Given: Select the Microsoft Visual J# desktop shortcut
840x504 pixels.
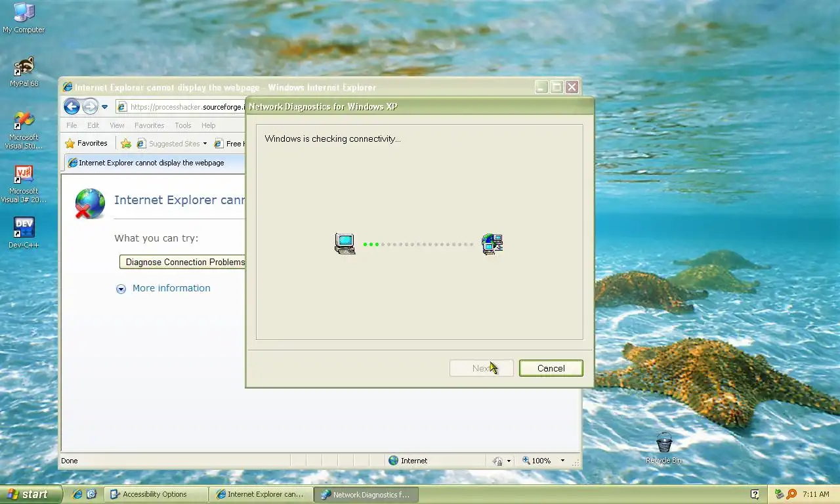Looking at the screenshot, I should point(24,184).
